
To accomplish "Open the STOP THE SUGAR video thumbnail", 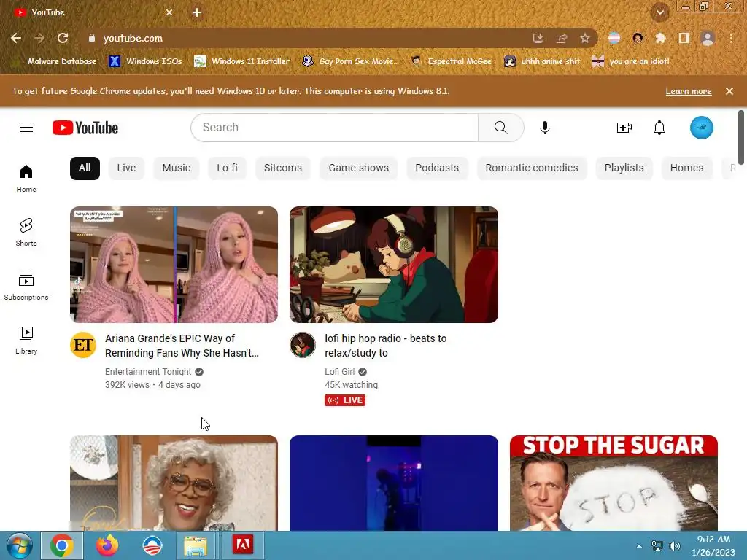I will click(614, 483).
